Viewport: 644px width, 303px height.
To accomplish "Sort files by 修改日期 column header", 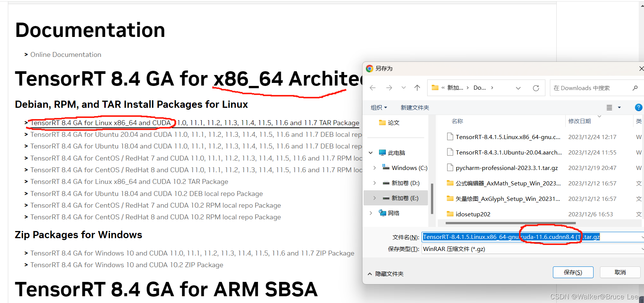I will tap(580, 121).
